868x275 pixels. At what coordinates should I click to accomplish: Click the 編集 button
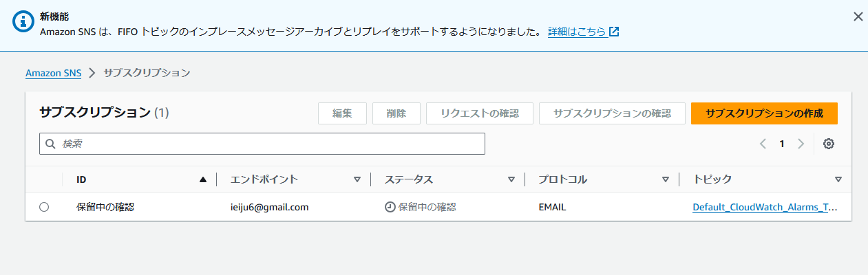[342, 113]
